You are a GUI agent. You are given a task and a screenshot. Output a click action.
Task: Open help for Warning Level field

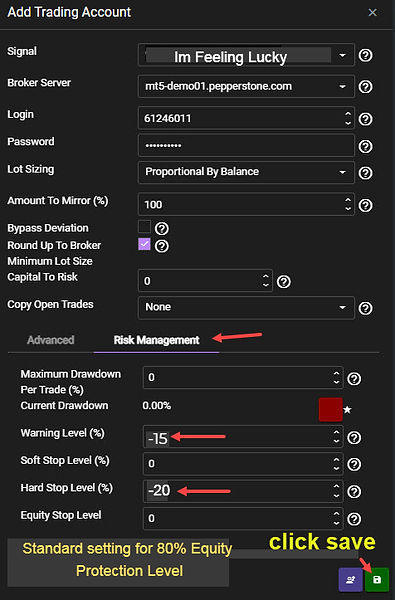click(x=354, y=437)
